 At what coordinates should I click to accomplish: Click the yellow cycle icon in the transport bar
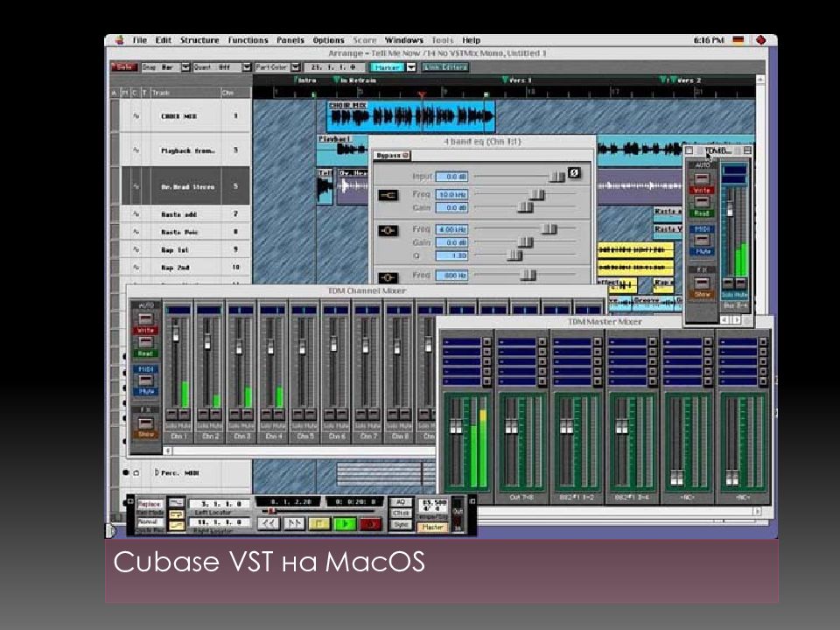176,514
